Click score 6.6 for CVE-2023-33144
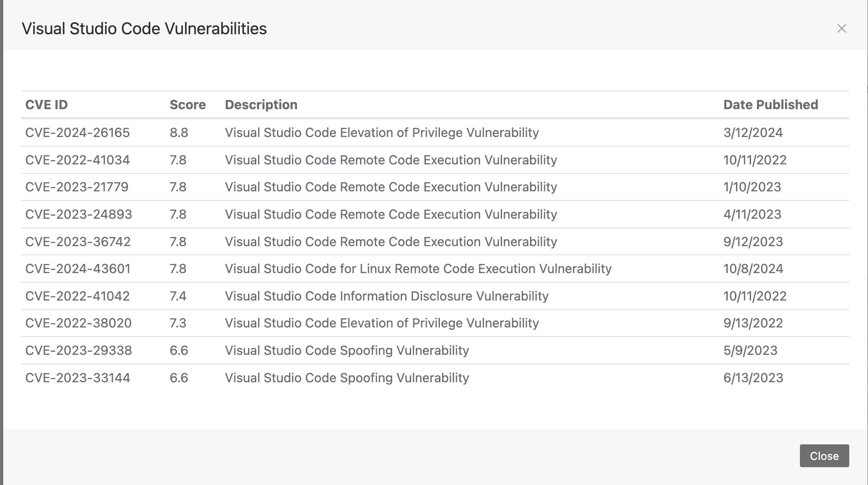This screenshot has height=485, width=868. [179, 378]
